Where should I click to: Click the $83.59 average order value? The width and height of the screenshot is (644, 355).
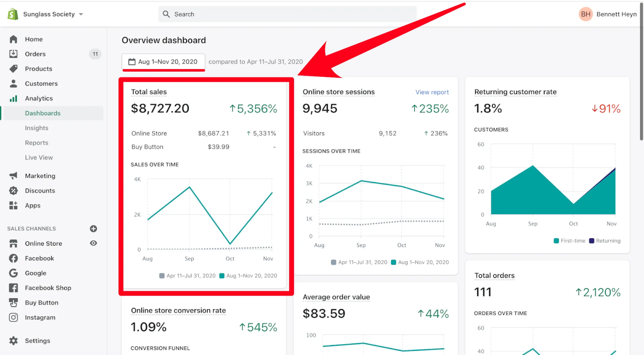click(324, 314)
